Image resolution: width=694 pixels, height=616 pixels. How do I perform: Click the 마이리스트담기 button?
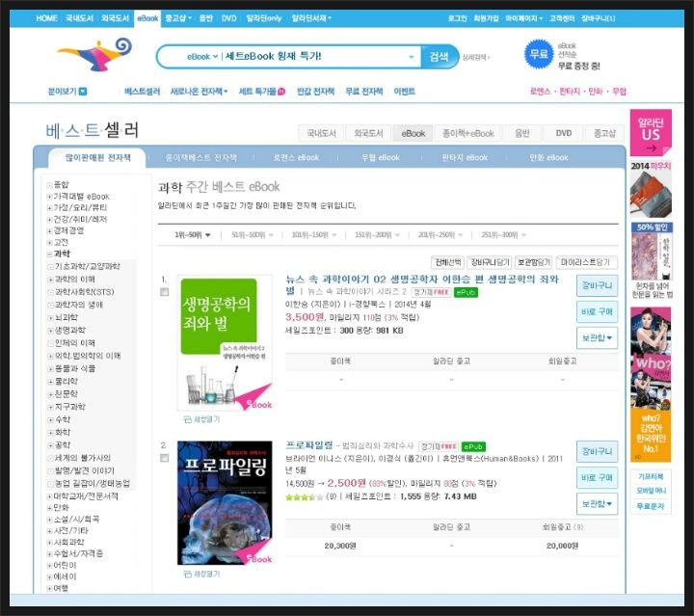(x=586, y=262)
